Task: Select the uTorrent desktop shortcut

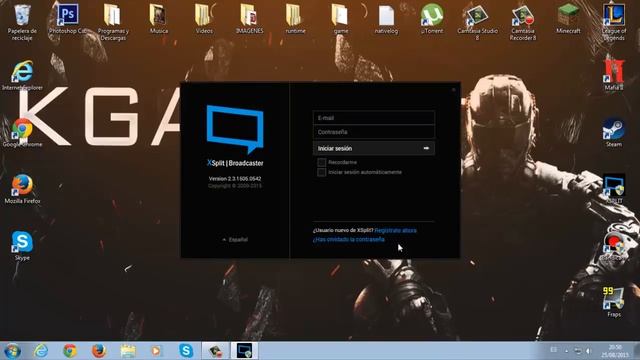Action: tap(431, 19)
